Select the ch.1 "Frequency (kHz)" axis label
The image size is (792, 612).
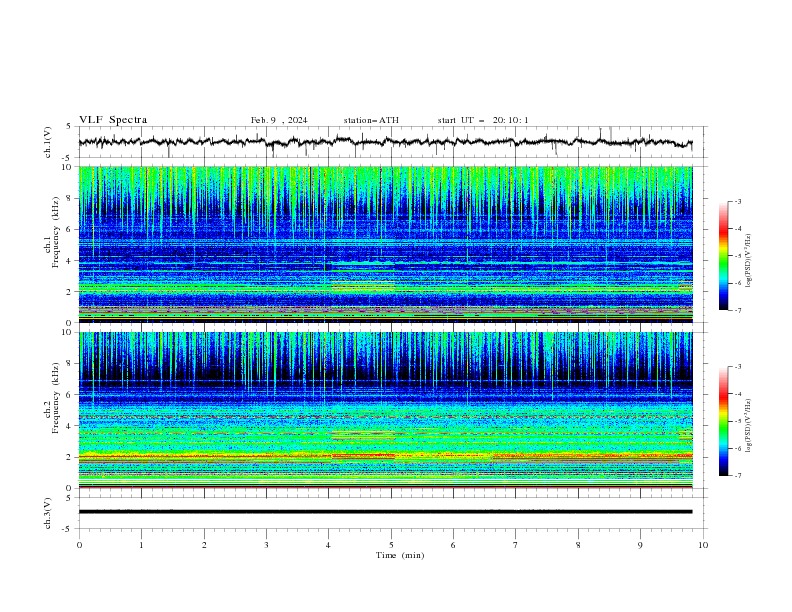point(56,232)
